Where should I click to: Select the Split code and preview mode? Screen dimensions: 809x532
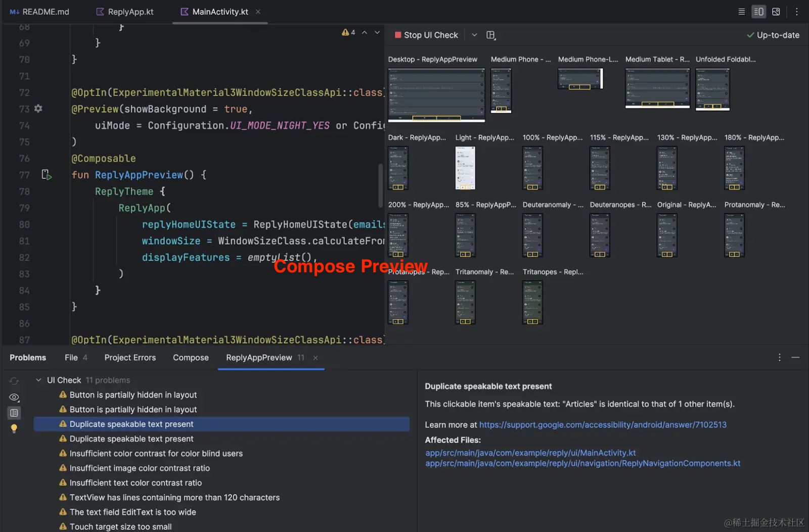(x=758, y=12)
